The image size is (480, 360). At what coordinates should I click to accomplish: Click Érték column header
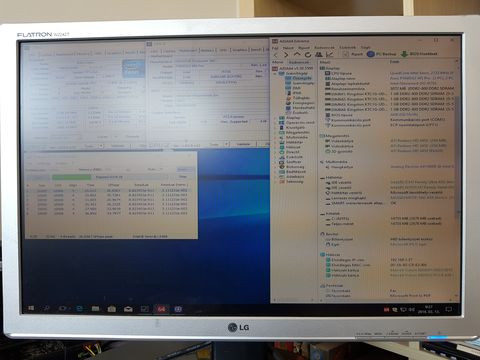click(395, 62)
